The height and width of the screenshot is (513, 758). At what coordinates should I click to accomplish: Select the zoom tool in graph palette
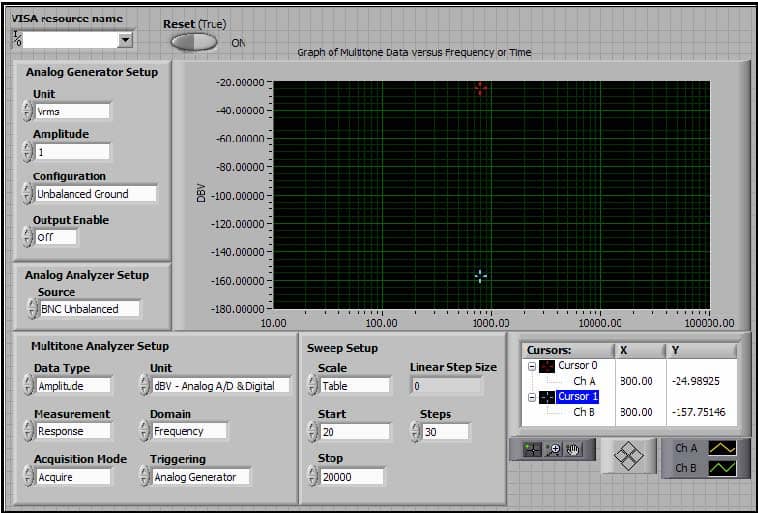(x=555, y=450)
